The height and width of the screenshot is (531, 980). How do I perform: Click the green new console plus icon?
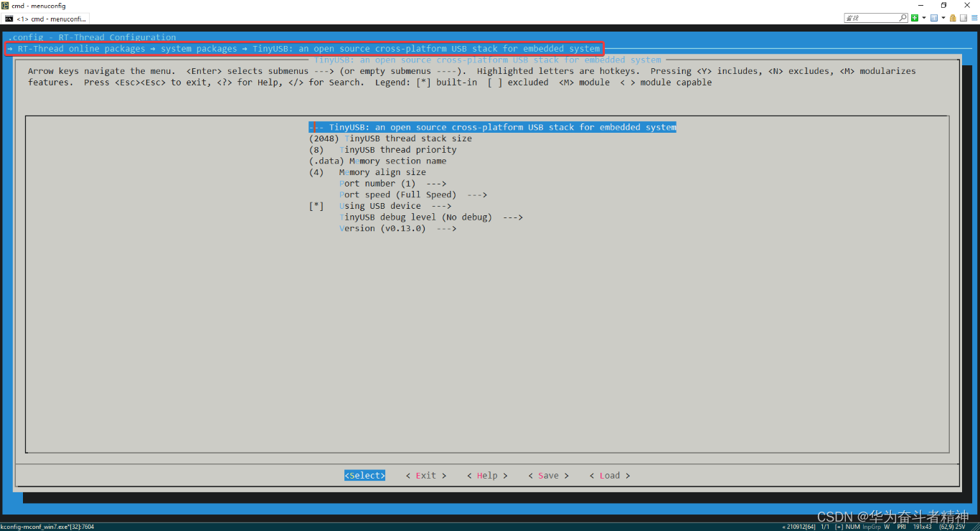coord(915,18)
